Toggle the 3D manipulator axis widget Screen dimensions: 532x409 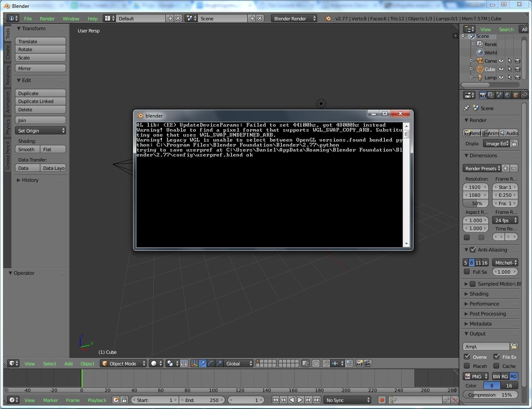click(x=195, y=363)
